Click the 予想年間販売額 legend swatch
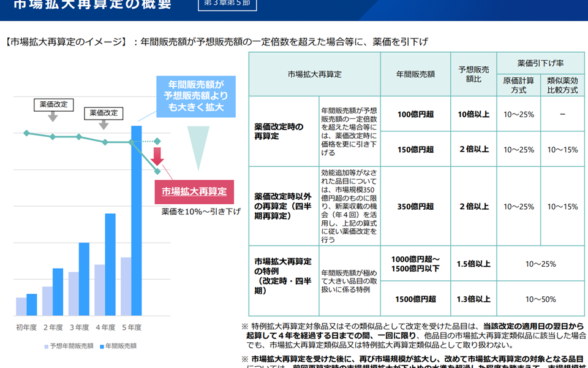 coord(46,347)
